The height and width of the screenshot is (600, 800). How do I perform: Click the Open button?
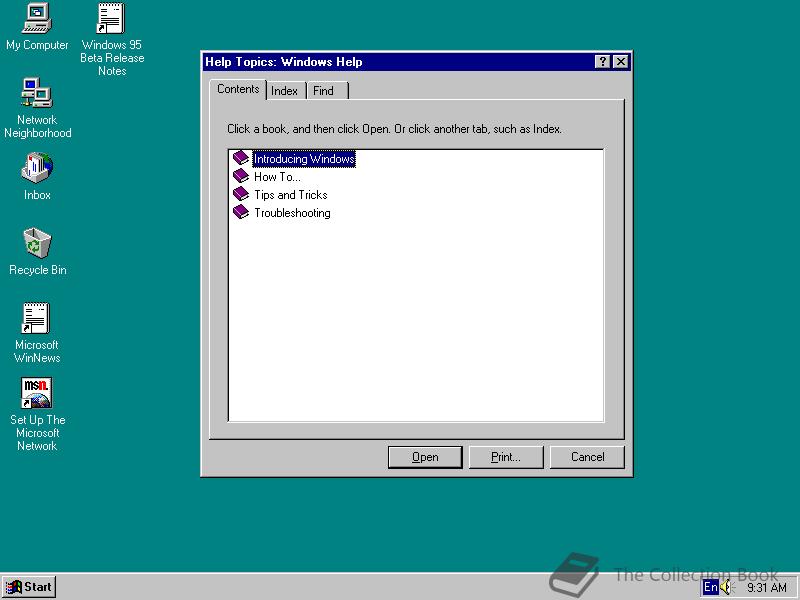[425, 457]
